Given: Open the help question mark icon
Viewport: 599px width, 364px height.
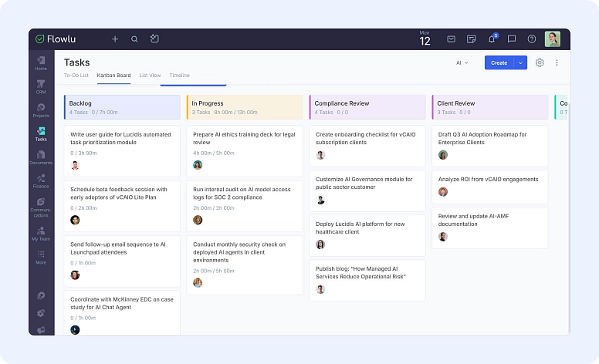Looking at the screenshot, I should pyautogui.click(x=532, y=39).
